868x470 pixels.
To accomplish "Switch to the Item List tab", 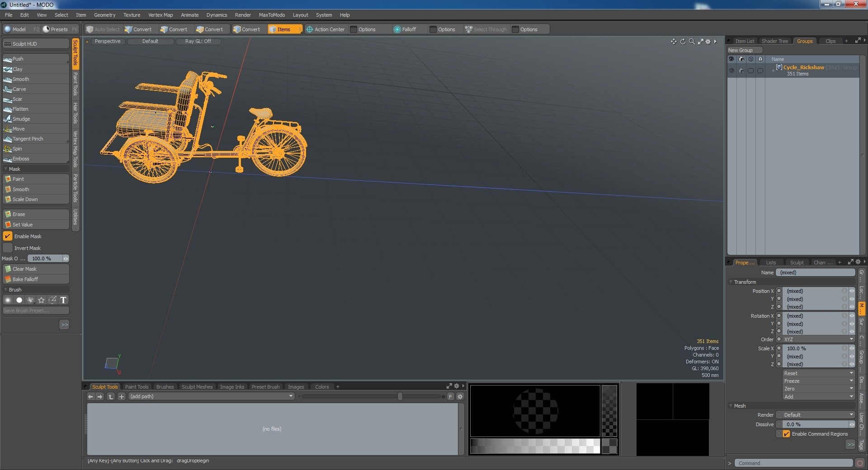I will click(x=744, y=41).
